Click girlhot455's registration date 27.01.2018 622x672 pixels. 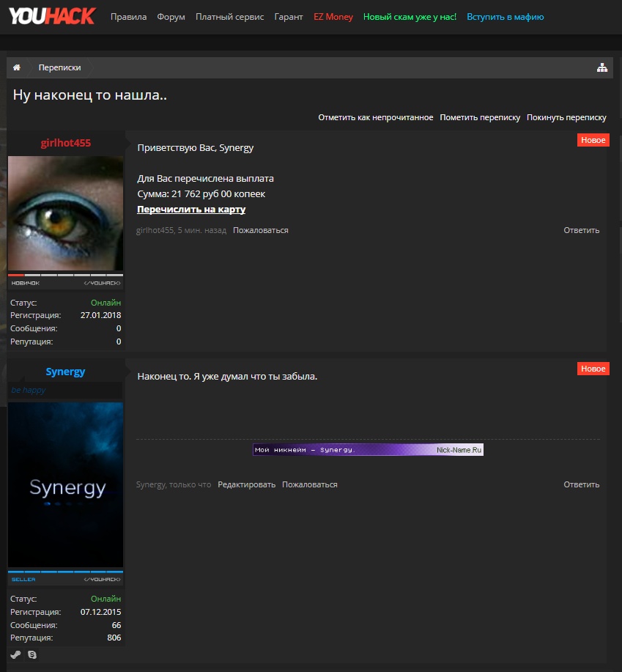pyautogui.click(x=100, y=315)
